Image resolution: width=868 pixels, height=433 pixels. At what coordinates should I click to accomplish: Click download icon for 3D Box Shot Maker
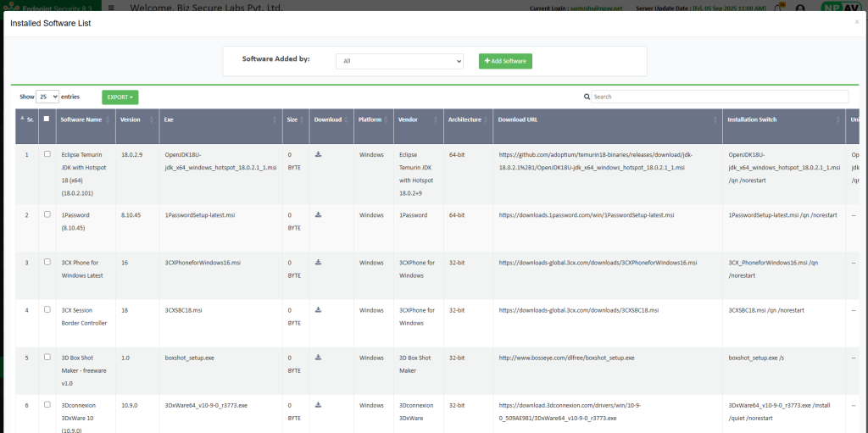coord(318,358)
